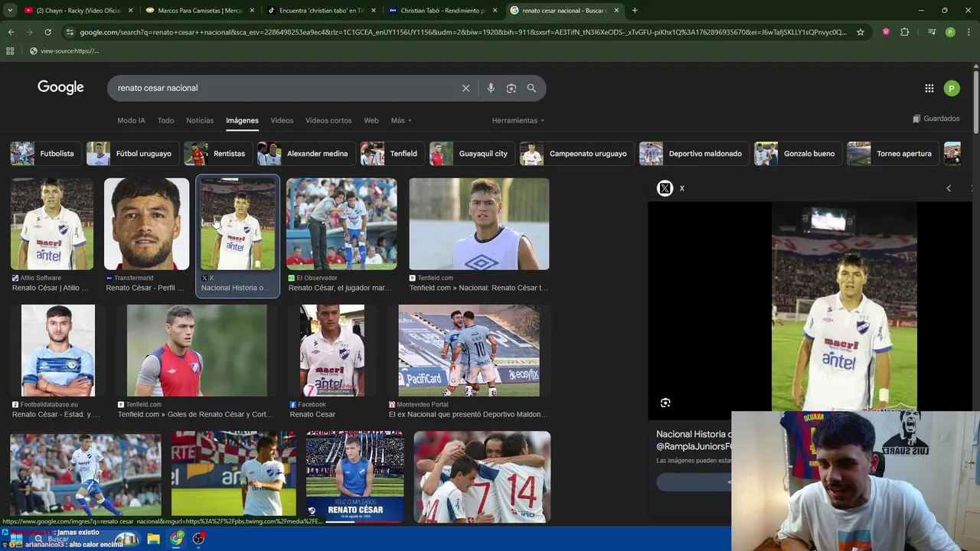Switch to Todo results tab

pos(165,120)
